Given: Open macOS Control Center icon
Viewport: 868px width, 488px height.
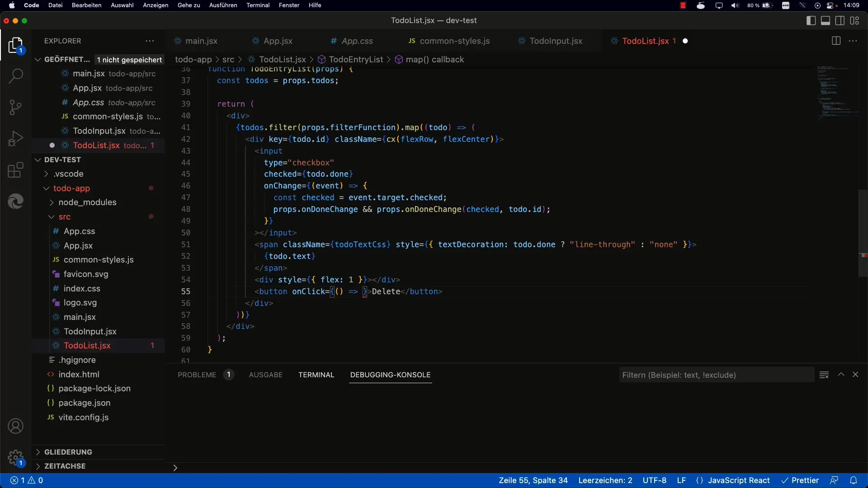Looking at the screenshot, I should tap(830, 5).
